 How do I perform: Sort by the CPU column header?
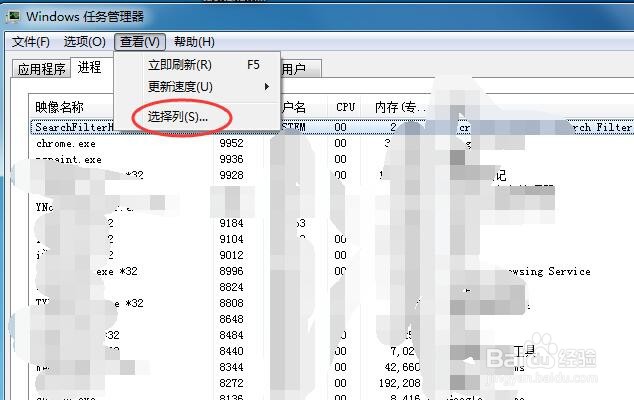pos(345,107)
